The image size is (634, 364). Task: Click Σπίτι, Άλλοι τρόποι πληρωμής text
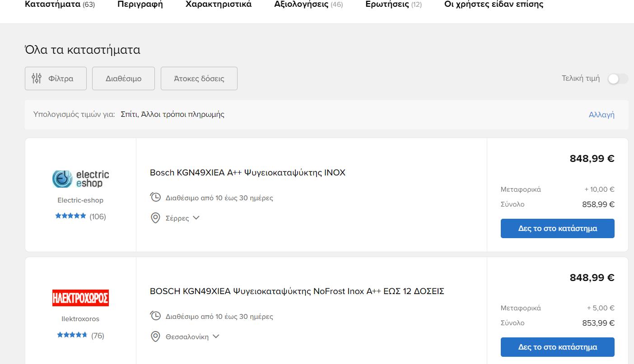tap(172, 115)
